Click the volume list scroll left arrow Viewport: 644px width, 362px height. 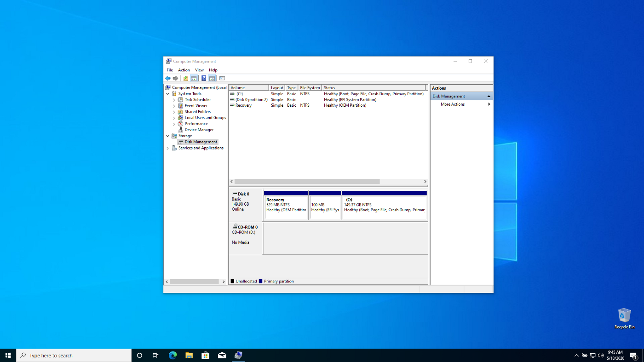point(231,182)
